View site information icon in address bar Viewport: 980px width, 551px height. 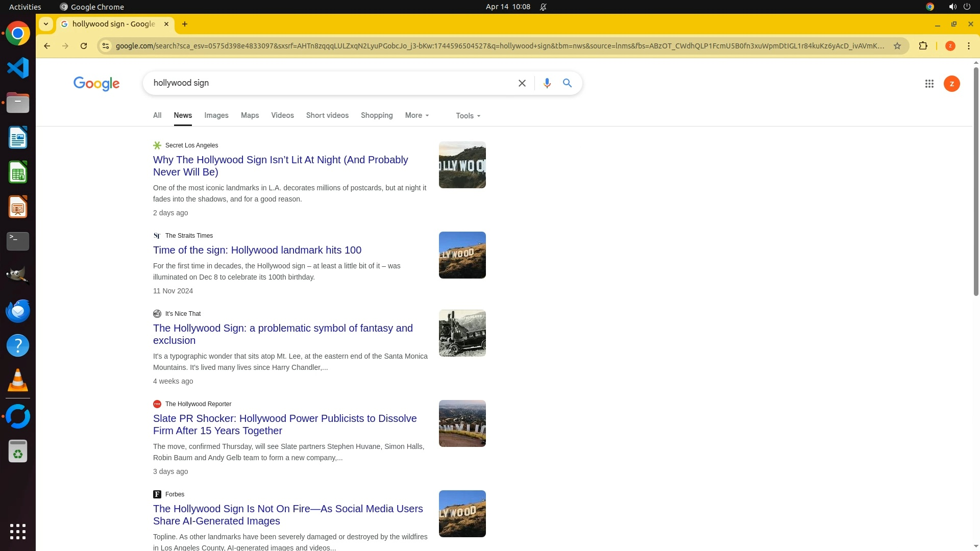[105, 46]
